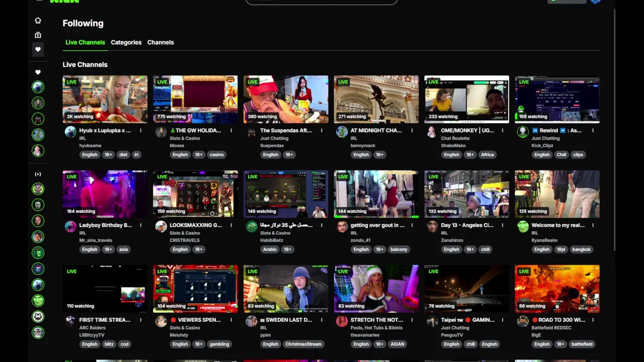Screen dimensions: 644x362
Task: Open ARC Raiders category link
Action: pyautogui.click(x=92, y=328)
